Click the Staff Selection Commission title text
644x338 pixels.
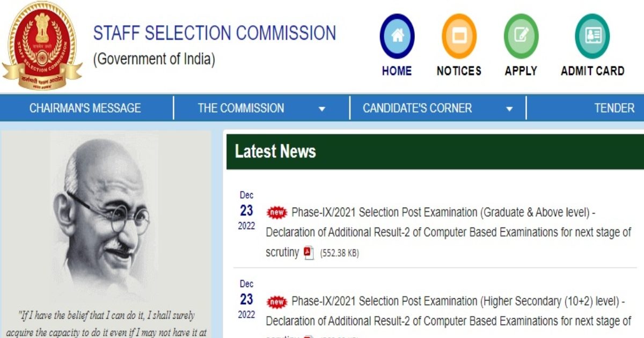(x=215, y=33)
